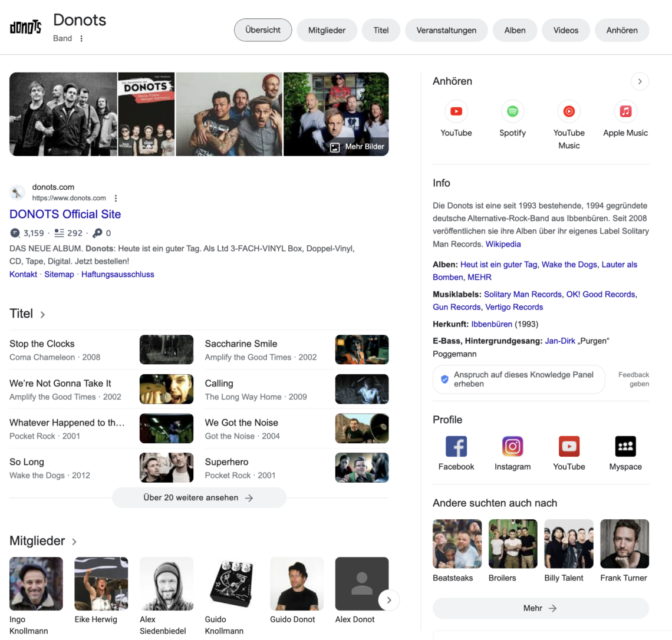Click Mehr Bilder image icon
Screen dimensions: 672x640
point(335,147)
